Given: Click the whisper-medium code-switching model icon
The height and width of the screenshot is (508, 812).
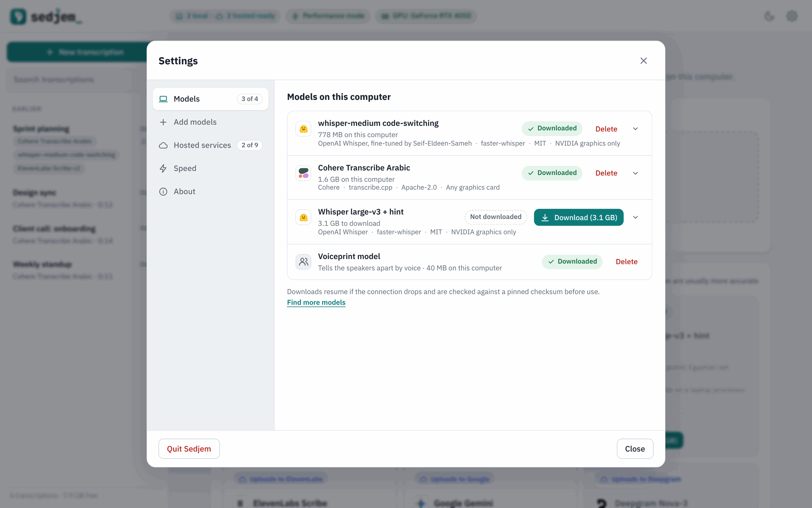Looking at the screenshot, I should (x=303, y=129).
